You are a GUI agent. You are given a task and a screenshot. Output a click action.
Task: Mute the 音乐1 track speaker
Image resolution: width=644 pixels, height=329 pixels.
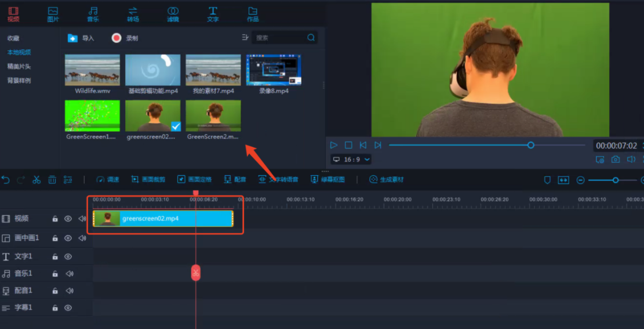[x=70, y=274]
